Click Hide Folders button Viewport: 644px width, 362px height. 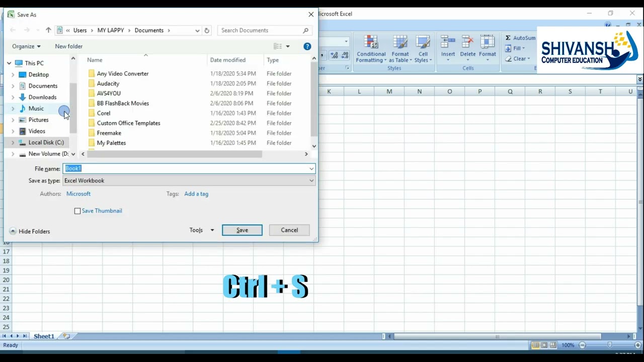click(30, 231)
